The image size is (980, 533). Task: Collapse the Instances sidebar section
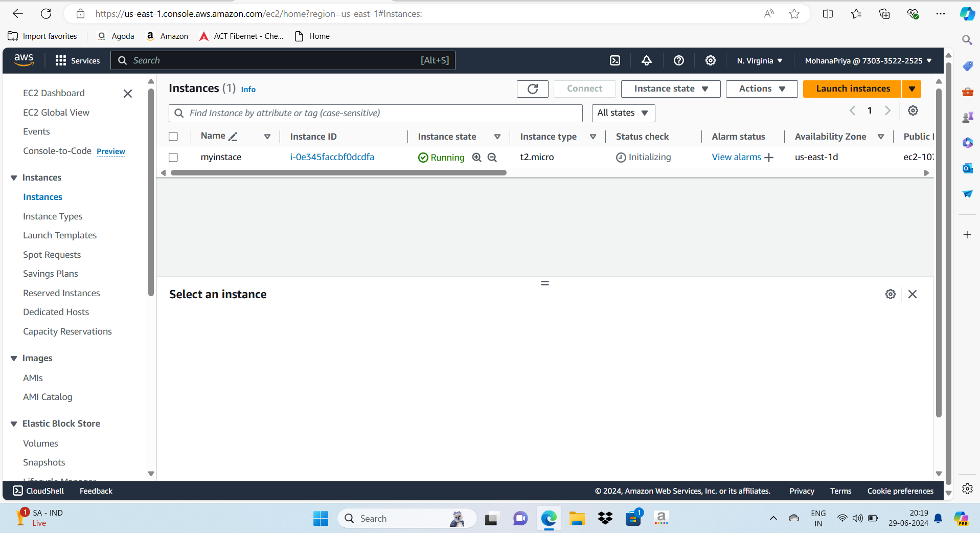point(14,178)
